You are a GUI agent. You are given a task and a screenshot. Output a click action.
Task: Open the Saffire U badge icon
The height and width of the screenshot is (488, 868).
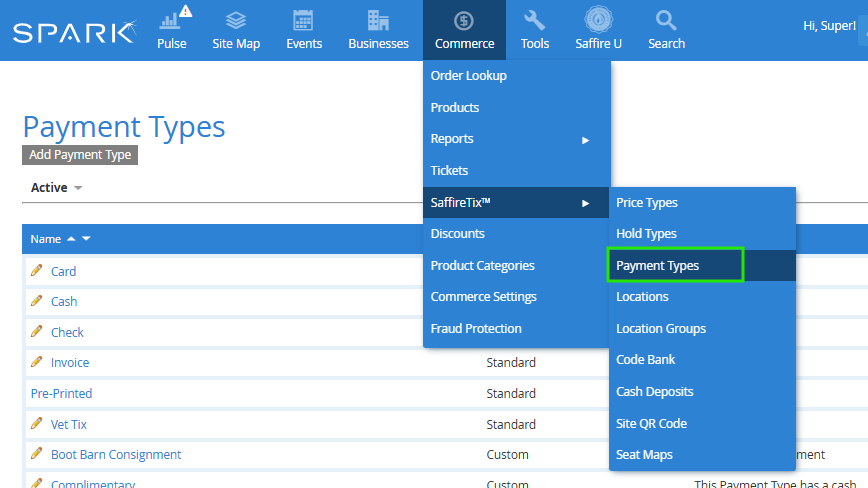598,19
